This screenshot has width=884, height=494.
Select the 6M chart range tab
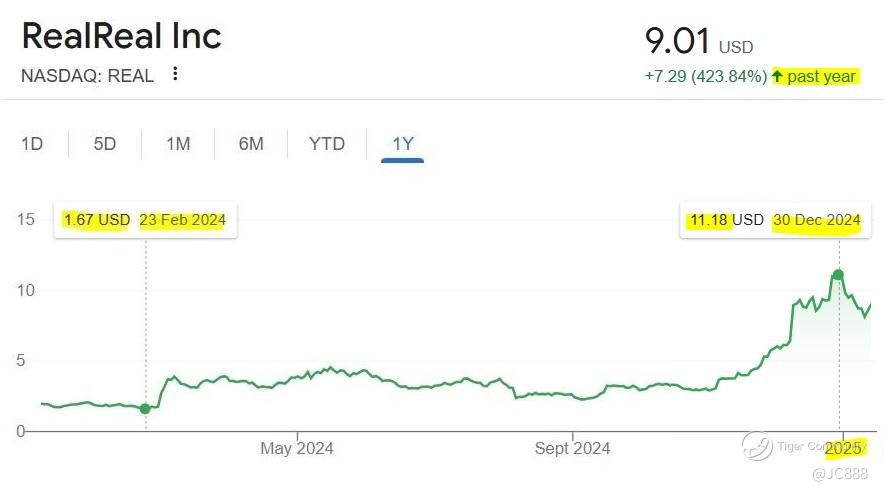point(251,144)
